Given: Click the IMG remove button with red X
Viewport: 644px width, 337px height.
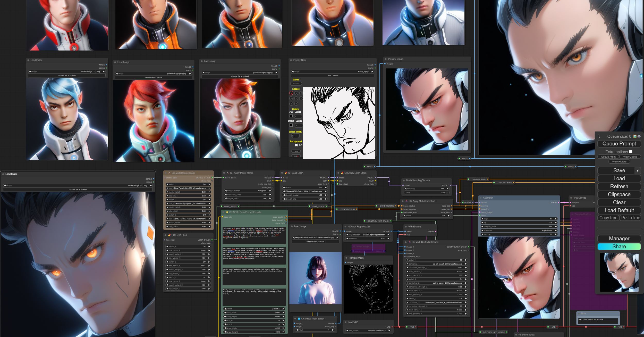Looking at the screenshot, I should 296,156.
